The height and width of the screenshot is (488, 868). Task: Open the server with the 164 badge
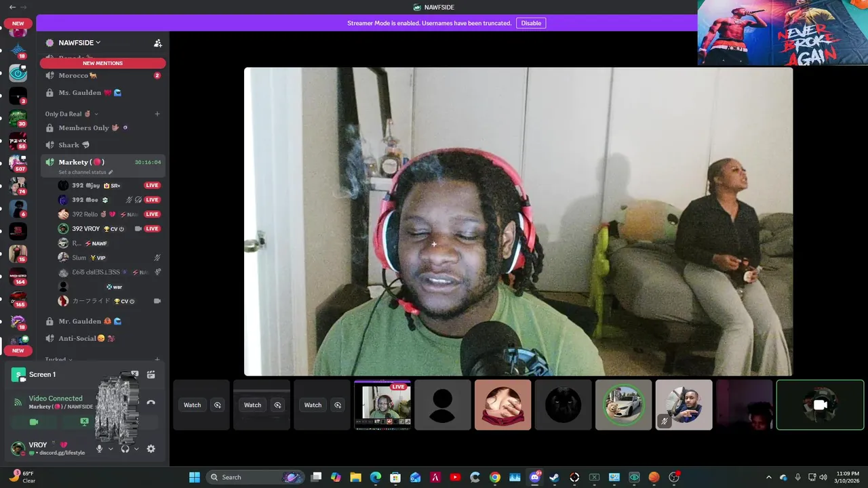click(18, 277)
